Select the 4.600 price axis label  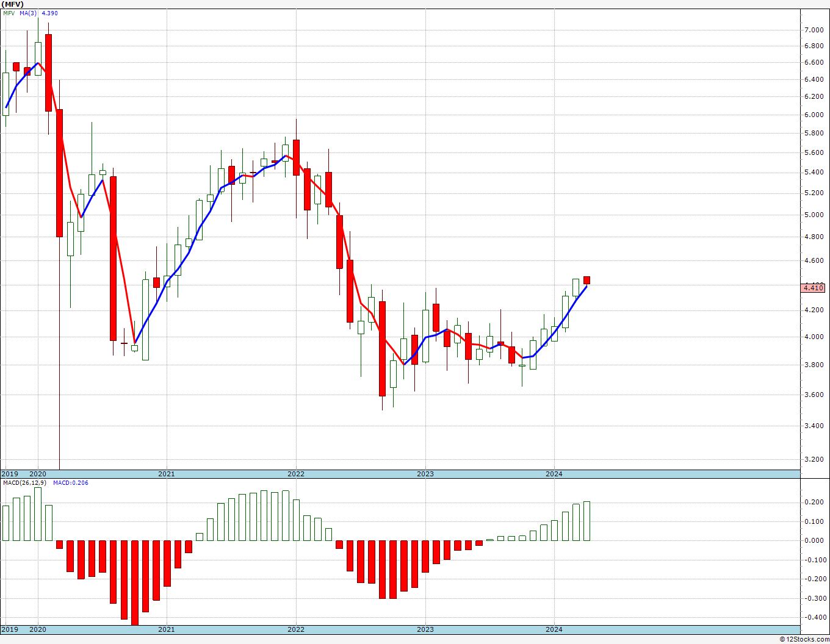[x=813, y=260]
